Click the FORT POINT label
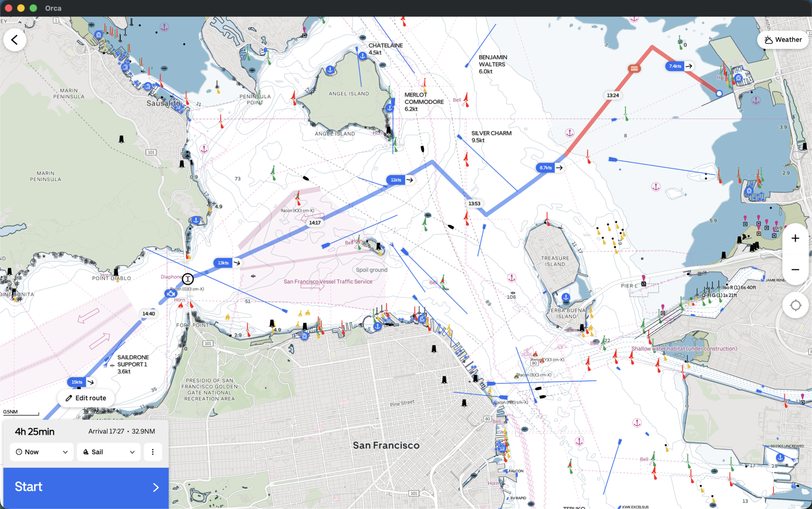This screenshot has height=509, width=812. [x=192, y=325]
